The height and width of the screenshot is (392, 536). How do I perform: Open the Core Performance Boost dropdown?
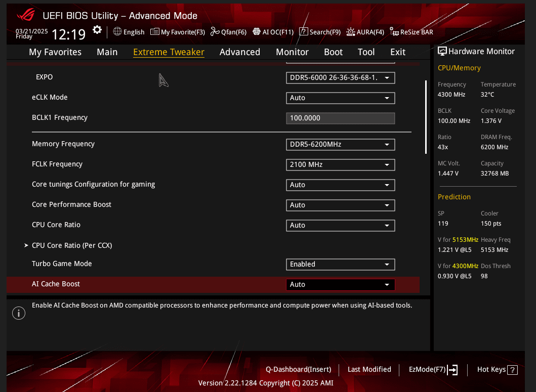coord(341,205)
